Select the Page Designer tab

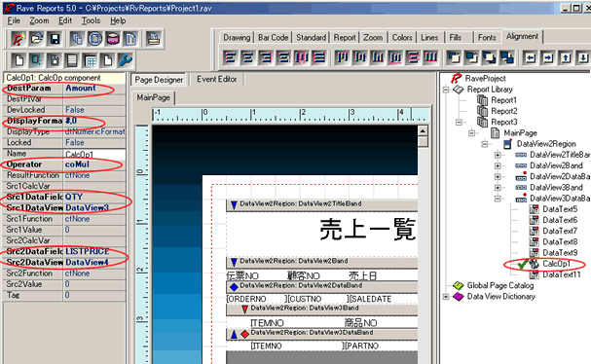159,80
